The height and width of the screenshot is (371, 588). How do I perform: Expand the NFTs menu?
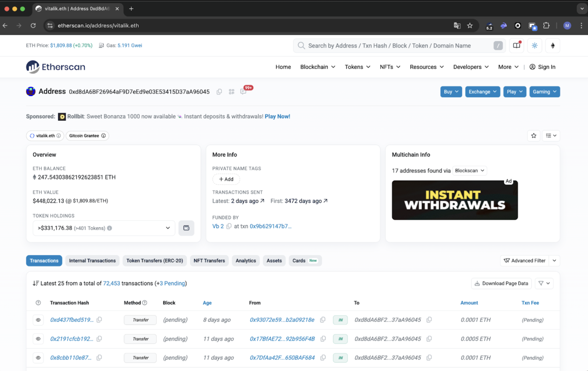coord(390,67)
